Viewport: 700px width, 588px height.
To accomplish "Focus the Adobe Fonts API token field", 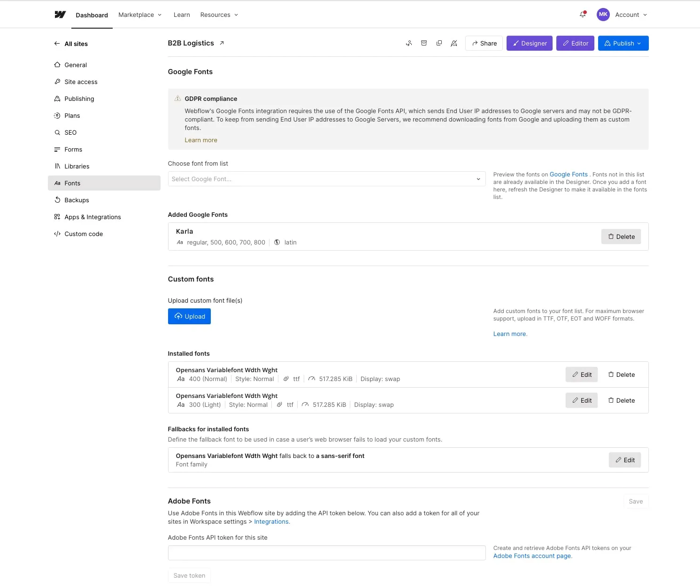I will pos(327,553).
